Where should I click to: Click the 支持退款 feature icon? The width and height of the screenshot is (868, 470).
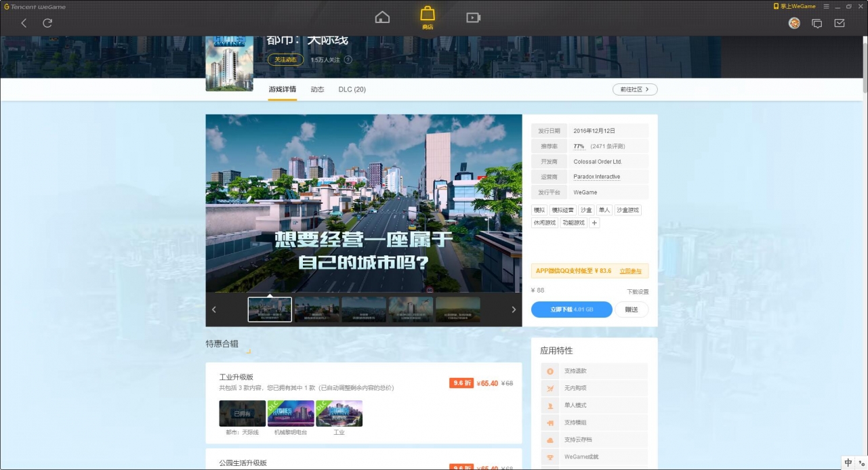pos(550,371)
